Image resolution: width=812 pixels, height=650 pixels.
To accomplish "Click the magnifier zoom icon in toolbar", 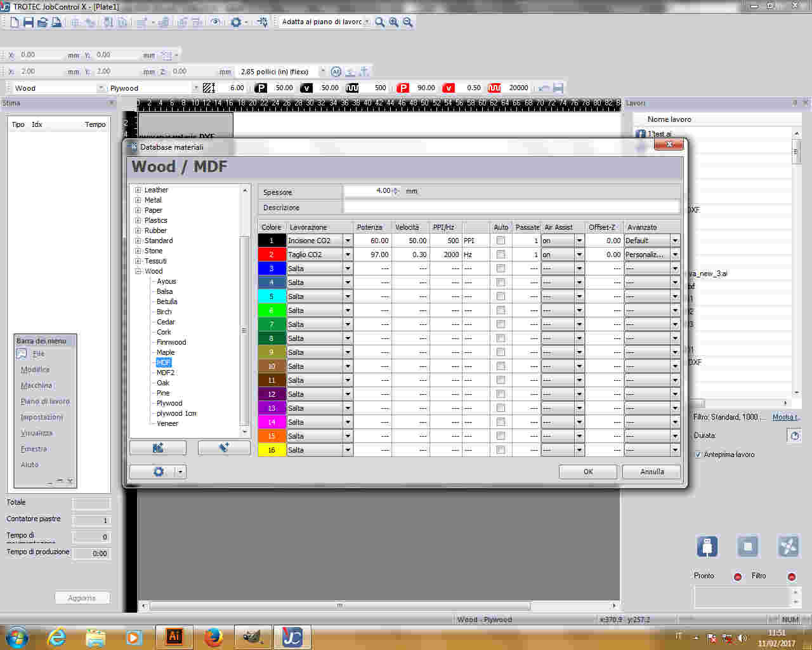I will 380,22.
